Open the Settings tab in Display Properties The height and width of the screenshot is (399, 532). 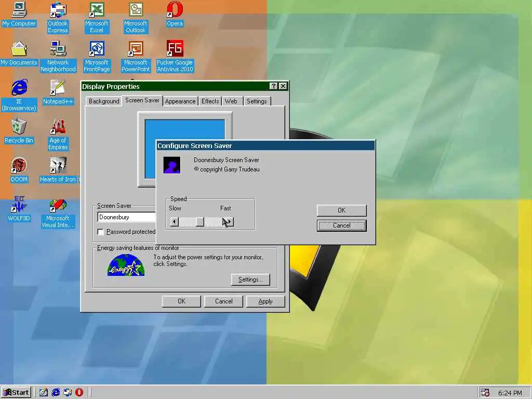[x=257, y=101]
